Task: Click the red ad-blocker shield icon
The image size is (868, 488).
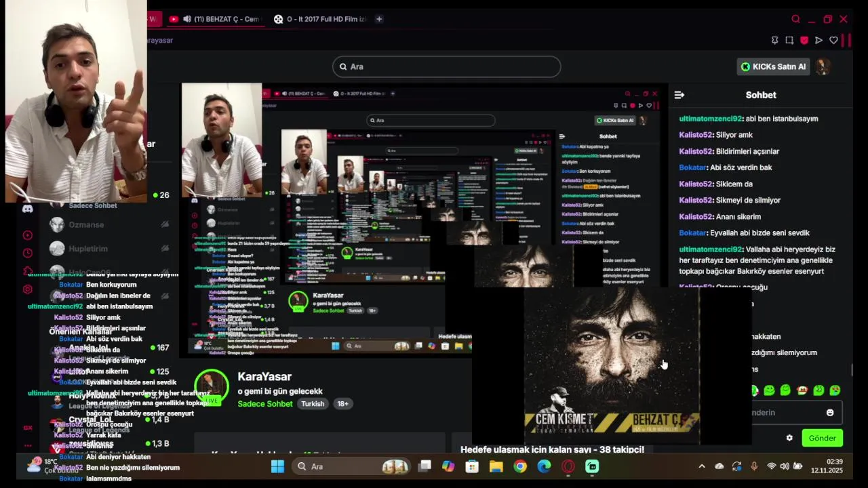Action: (804, 41)
